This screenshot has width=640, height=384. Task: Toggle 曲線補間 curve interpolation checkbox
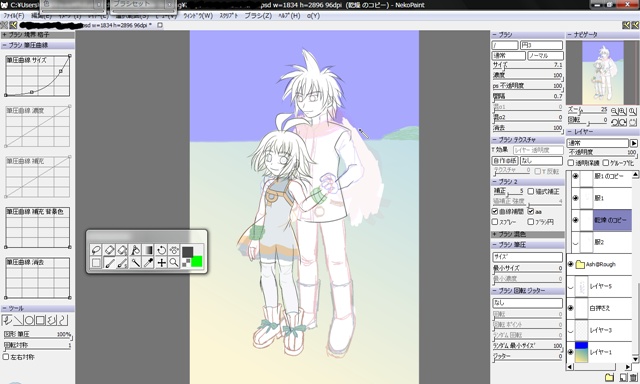pyautogui.click(x=495, y=211)
